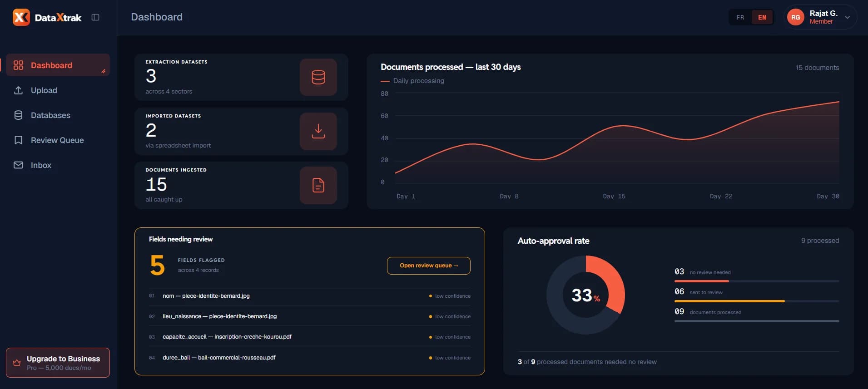
Task: Click the Dashboard grid icon in sidebar
Action: click(x=18, y=65)
